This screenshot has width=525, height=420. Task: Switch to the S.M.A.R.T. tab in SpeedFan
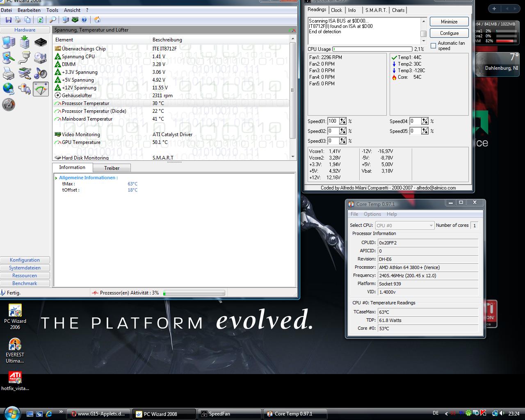coord(376,10)
